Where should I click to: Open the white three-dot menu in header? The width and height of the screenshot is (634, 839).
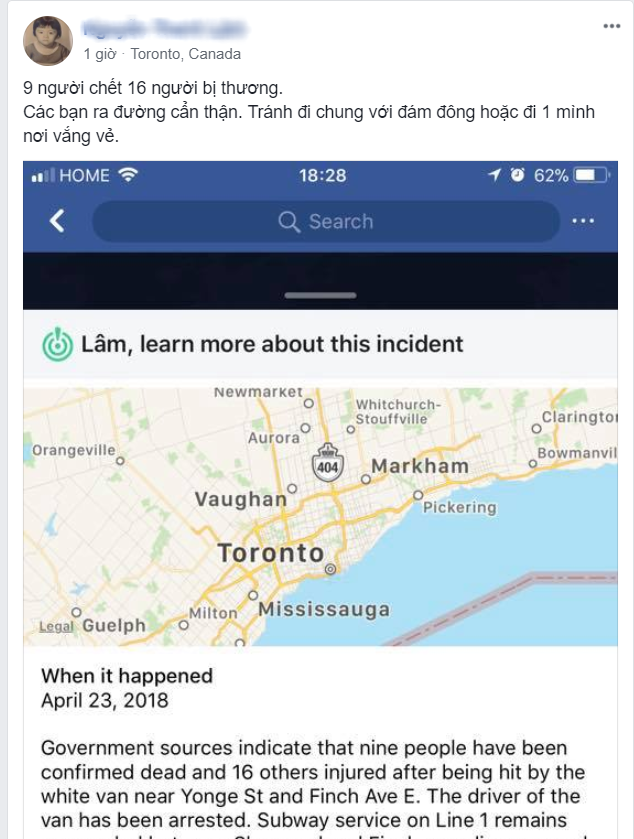(x=582, y=221)
